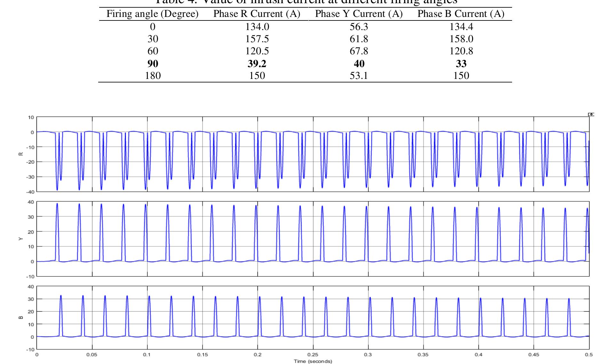The width and height of the screenshot is (601, 364).
Task: Click the 0.25 tick on time axis
Action: (313, 355)
